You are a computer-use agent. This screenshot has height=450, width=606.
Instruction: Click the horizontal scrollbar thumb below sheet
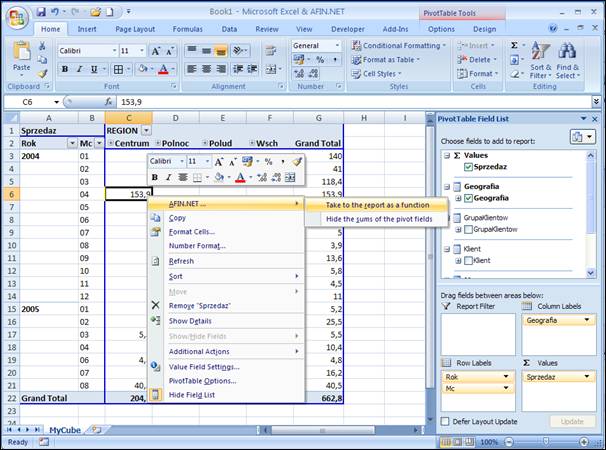coord(323,430)
